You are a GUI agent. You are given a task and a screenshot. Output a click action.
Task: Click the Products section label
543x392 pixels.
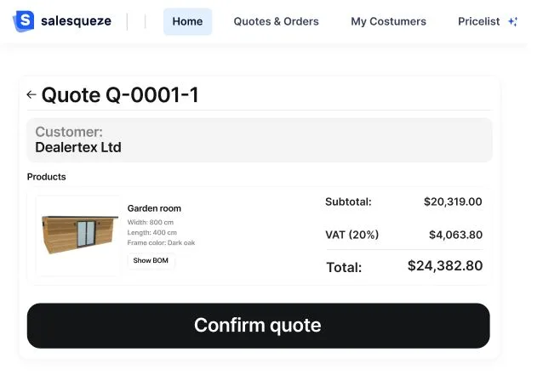46,177
